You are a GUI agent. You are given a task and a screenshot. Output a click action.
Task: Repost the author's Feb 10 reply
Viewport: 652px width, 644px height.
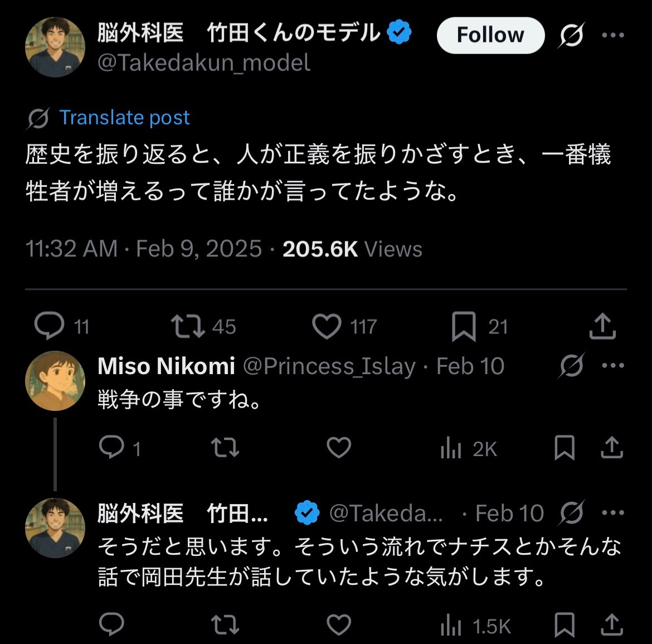pyautogui.click(x=226, y=625)
